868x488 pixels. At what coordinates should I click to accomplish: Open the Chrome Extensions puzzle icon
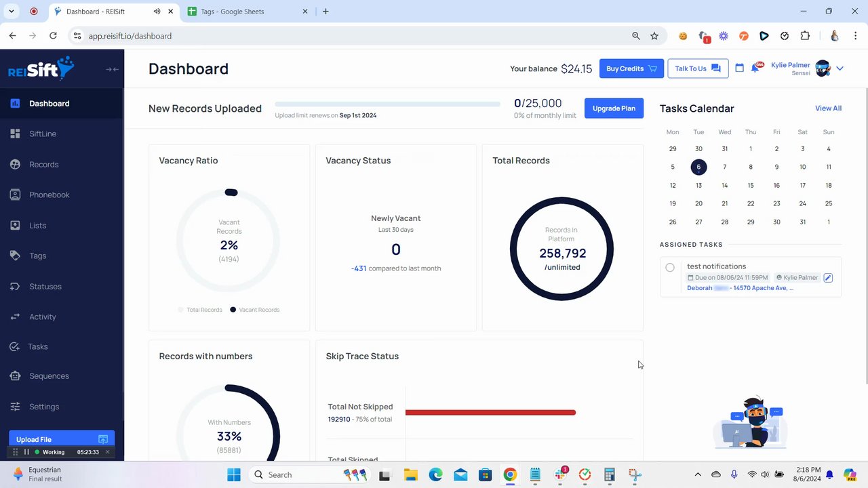(x=805, y=36)
